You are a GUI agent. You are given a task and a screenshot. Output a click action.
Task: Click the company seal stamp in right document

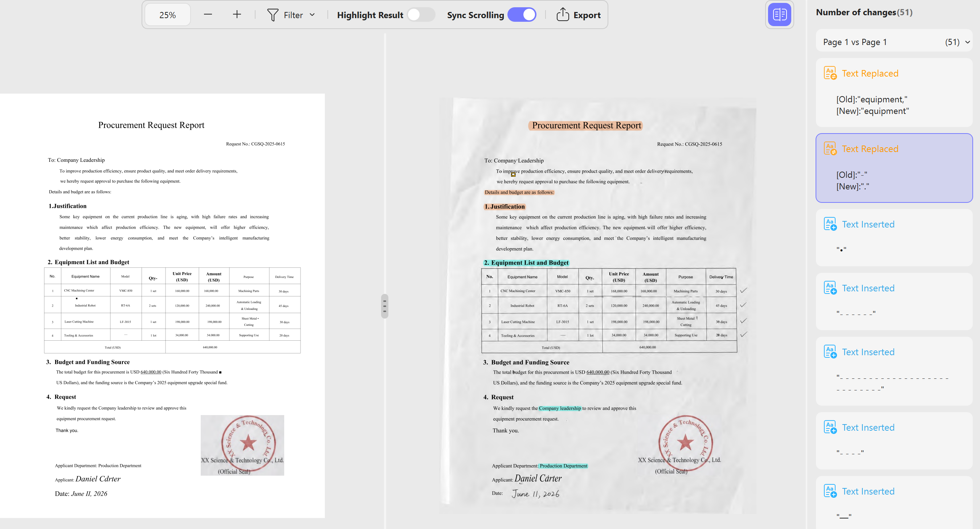coord(685,442)
